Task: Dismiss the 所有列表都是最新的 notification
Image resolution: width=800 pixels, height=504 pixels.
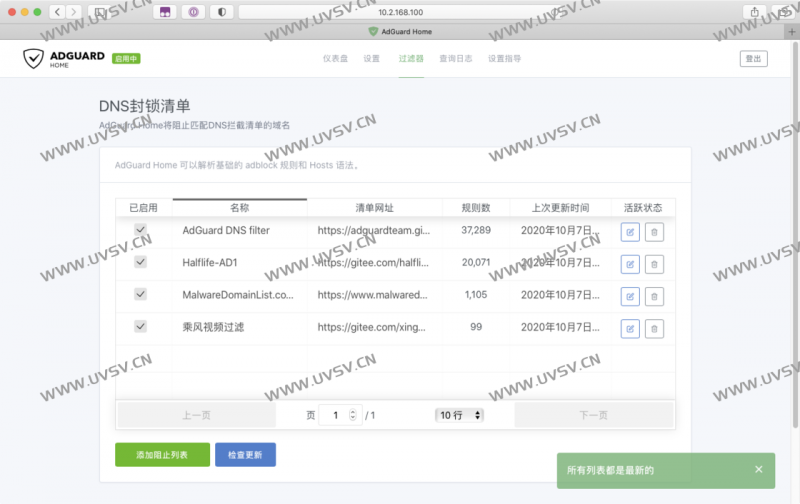Action: (759, 469)
